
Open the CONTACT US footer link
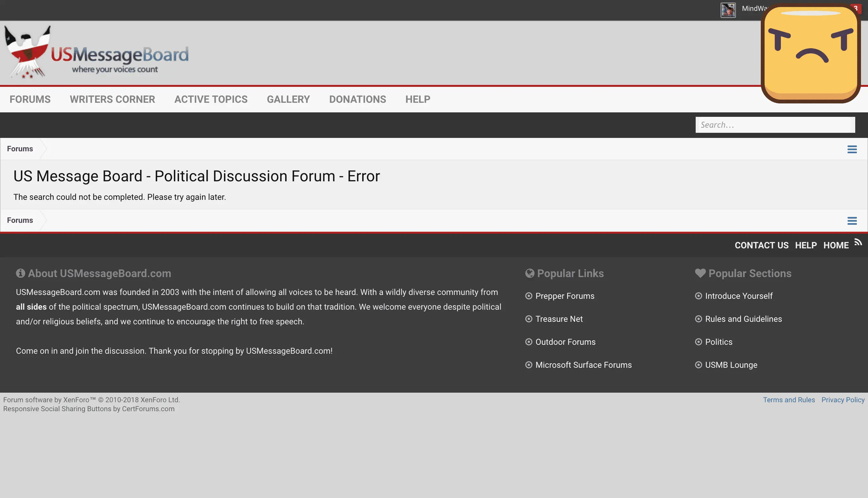(761, 245)
